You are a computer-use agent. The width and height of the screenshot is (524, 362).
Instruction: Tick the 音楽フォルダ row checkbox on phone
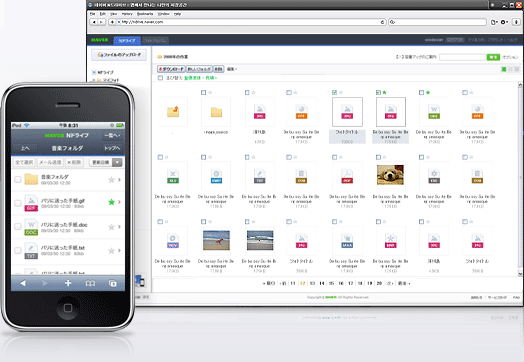coord(18,179)
